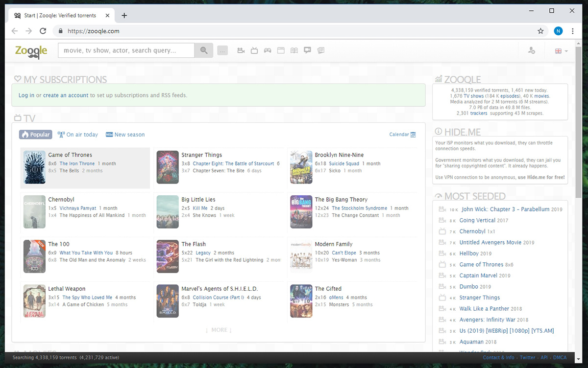Image resolution: width=588 pixels, height=368 pixels.
Task: Click the TV shows stats link
Action: point(474,96)
